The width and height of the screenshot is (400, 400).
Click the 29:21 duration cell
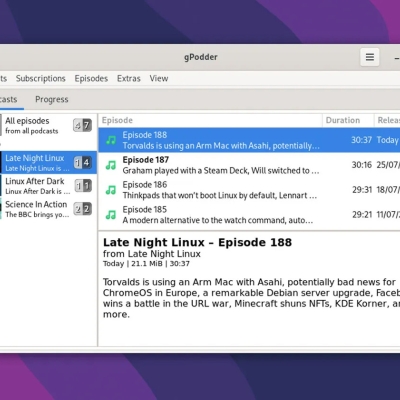pyautogui.click(x=362, y=215)
